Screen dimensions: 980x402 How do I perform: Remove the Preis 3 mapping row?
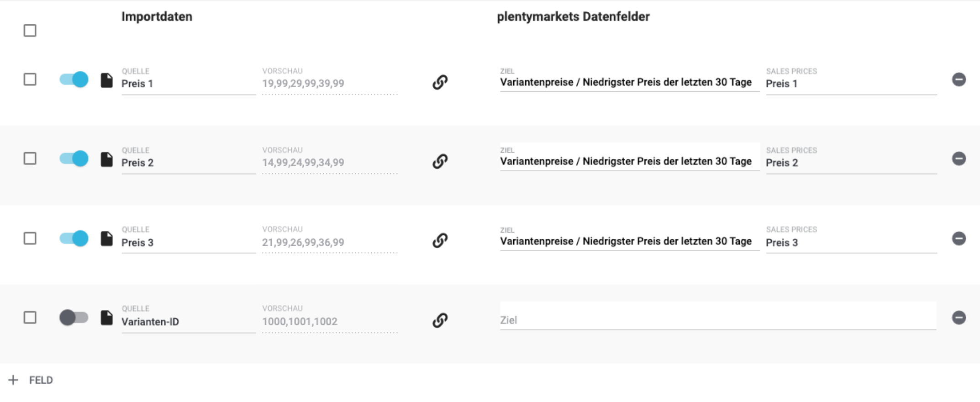pyautogui.click(x=959, y=238)
